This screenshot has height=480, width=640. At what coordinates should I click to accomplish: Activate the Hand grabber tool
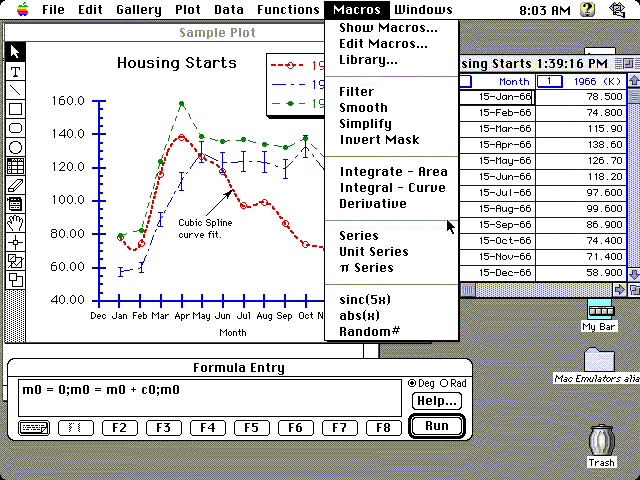click(x=16, y=223)
